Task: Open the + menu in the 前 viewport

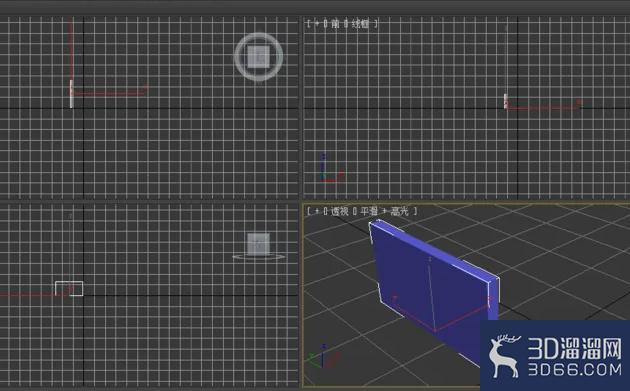Action: (x=317, y=24)
